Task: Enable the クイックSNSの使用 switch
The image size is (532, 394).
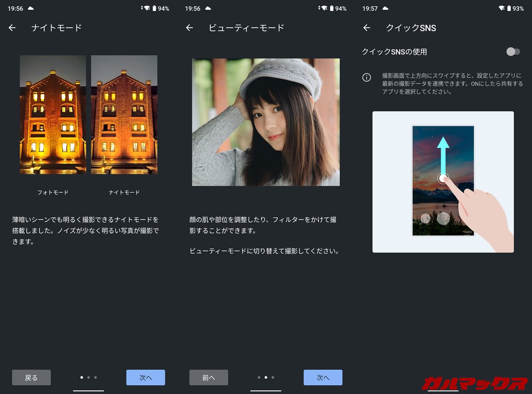Action: 513,52
